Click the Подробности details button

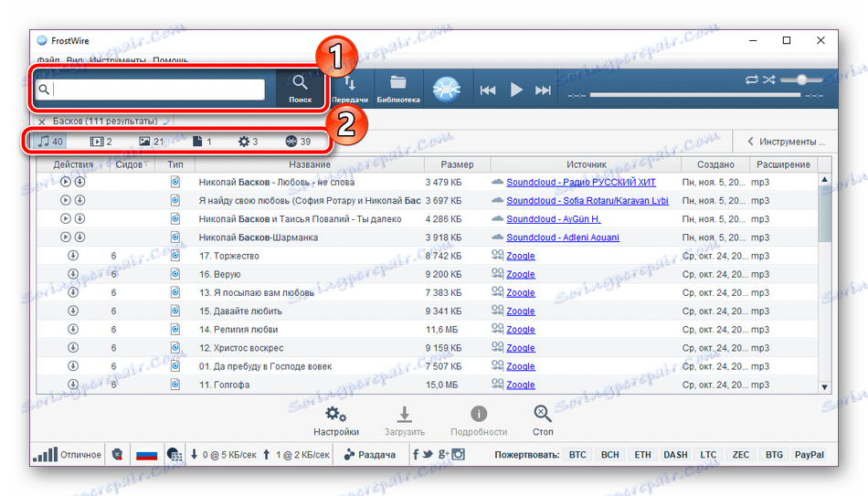(x=479, y=421)
